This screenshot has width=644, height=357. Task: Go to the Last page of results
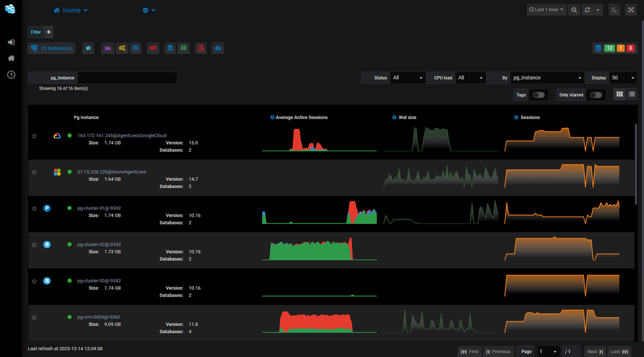619,351
